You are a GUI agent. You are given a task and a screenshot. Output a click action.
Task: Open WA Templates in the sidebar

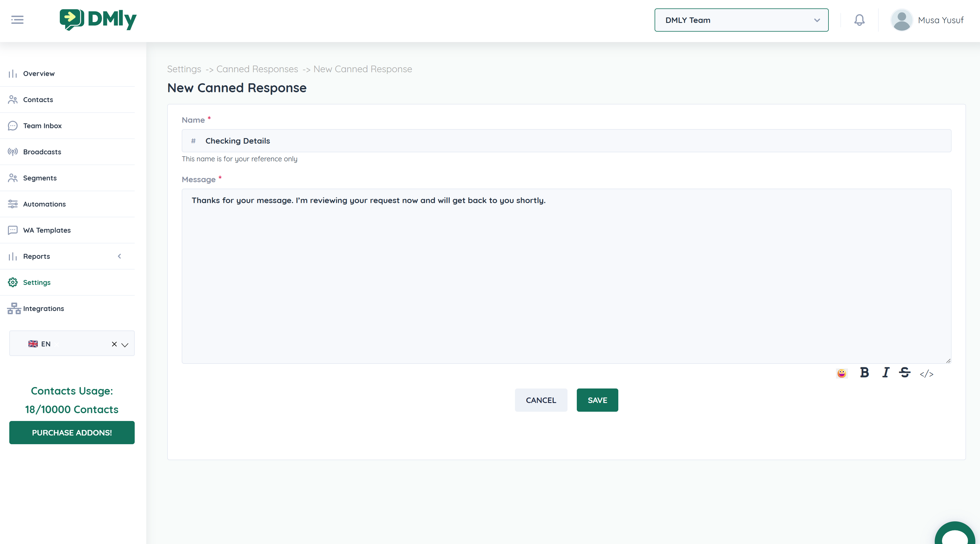click(47, 230)
